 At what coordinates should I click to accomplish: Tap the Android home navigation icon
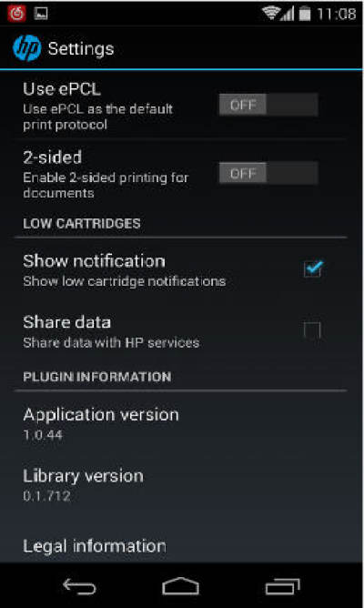click(x=181, y=585)
